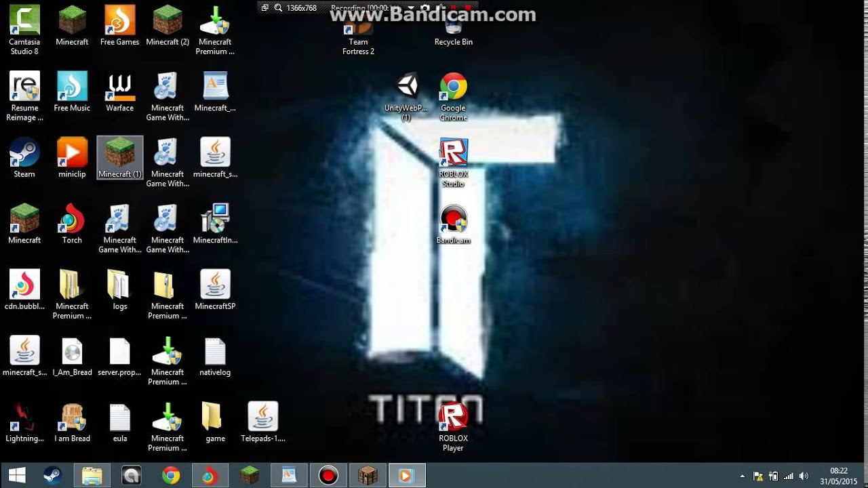This screenshot has height=488, width=868.
Task: Select the Minecraft (2) desktop icon
Action: point(167,26)
